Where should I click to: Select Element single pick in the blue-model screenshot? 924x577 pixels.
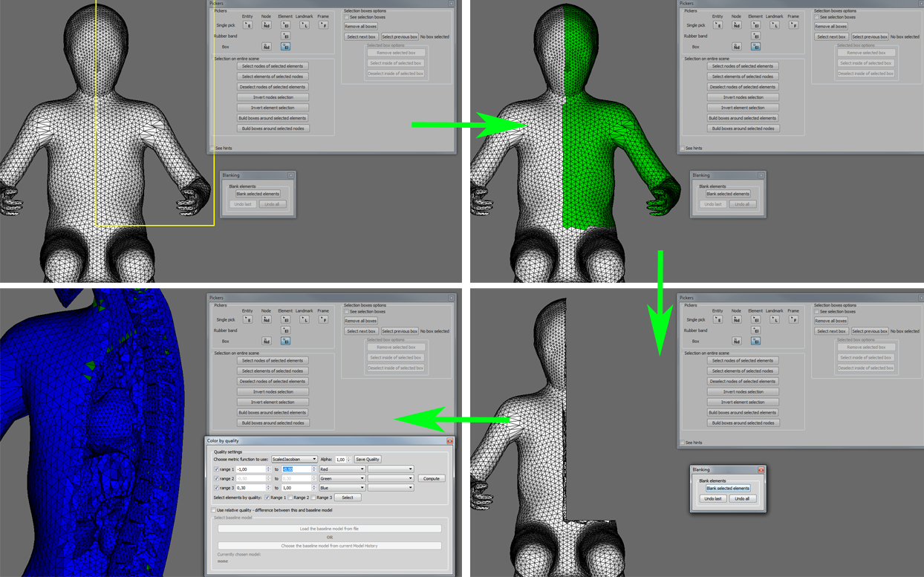(x=285, y=320)
